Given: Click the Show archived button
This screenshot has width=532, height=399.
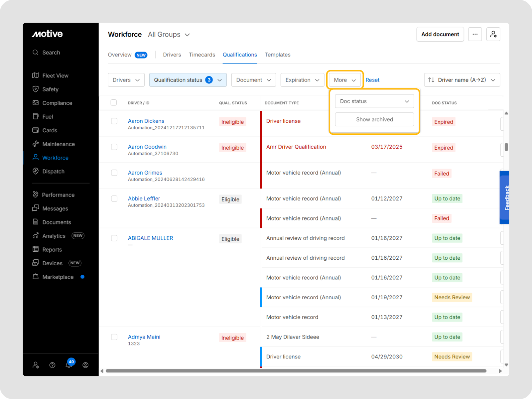Looking at the screenshot, I should tap(374, 119).
